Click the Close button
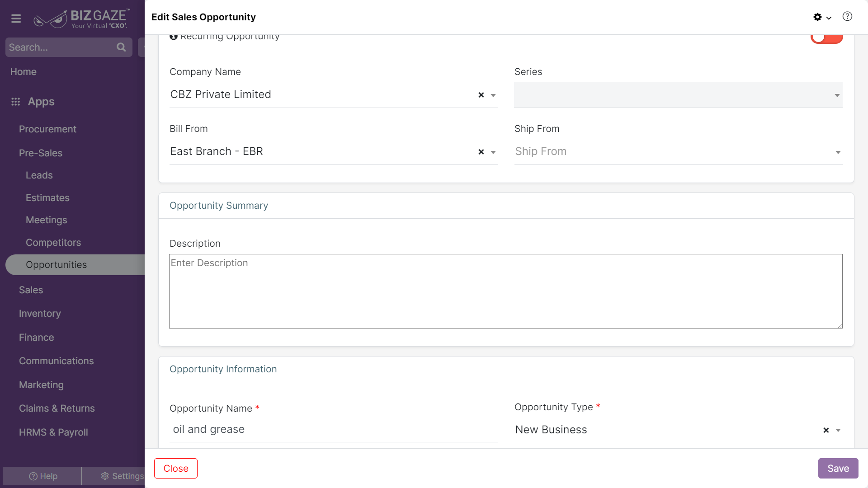The width and height of the screenshot is (868, 488). coord(176,469)
